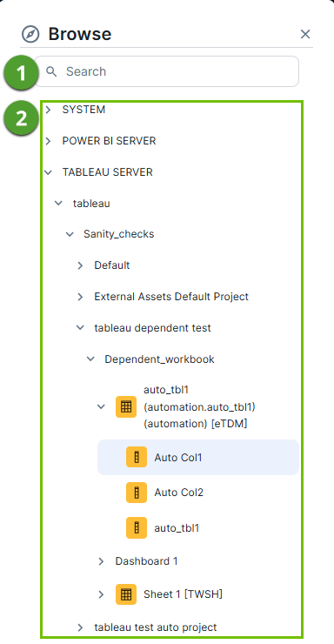334x644 pixels.
Task: Select the Default project label
Action: coord(112,265)
